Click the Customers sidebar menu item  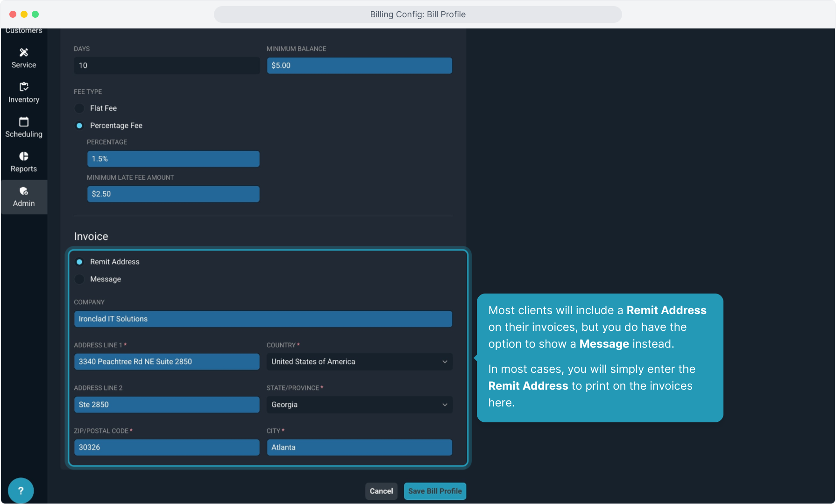click(24, 31)
